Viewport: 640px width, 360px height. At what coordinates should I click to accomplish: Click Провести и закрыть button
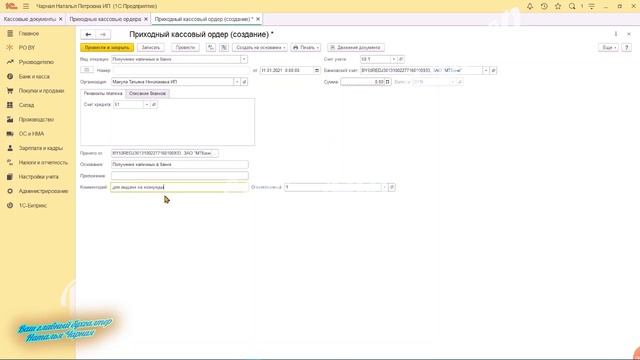[107, 47]
